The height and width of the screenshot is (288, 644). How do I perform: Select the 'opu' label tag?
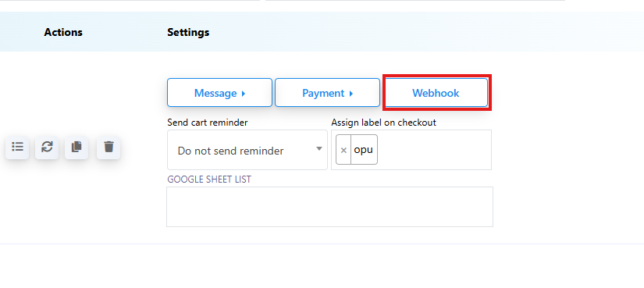tap(364, 150)
